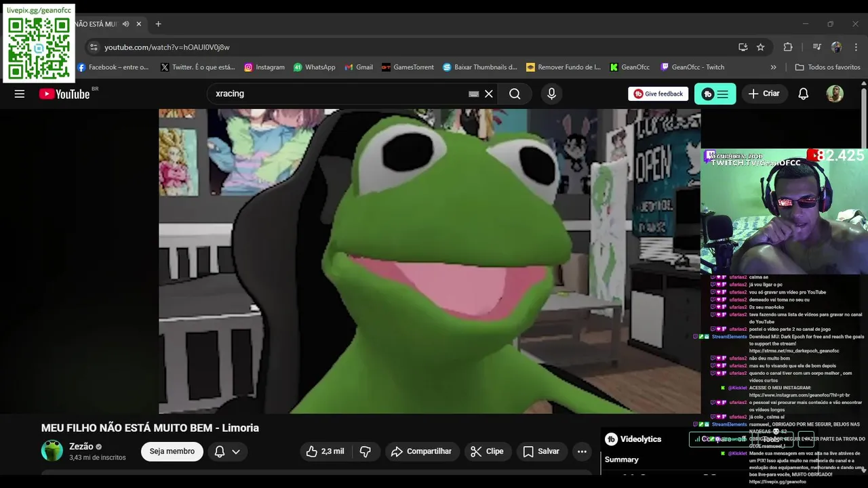The image size is (868, 488).
Task: Open more actions three-dot button under video
Action: tap(582, 451)
